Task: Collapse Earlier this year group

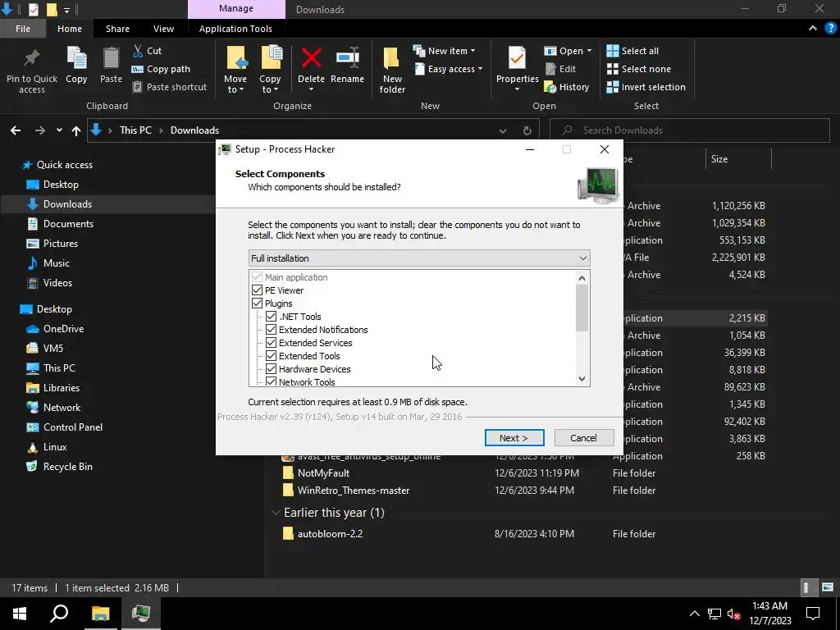Action: [x=276, y=513]
